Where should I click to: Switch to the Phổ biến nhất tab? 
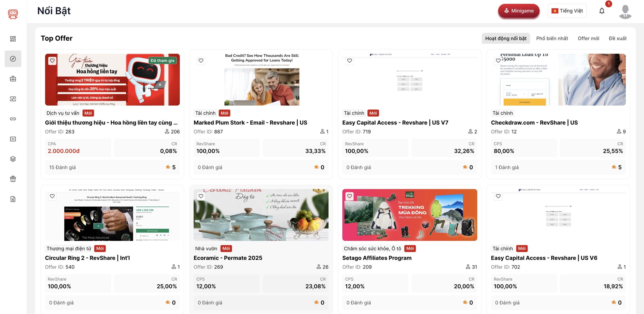pyautogui.click(x=552, y=38)
